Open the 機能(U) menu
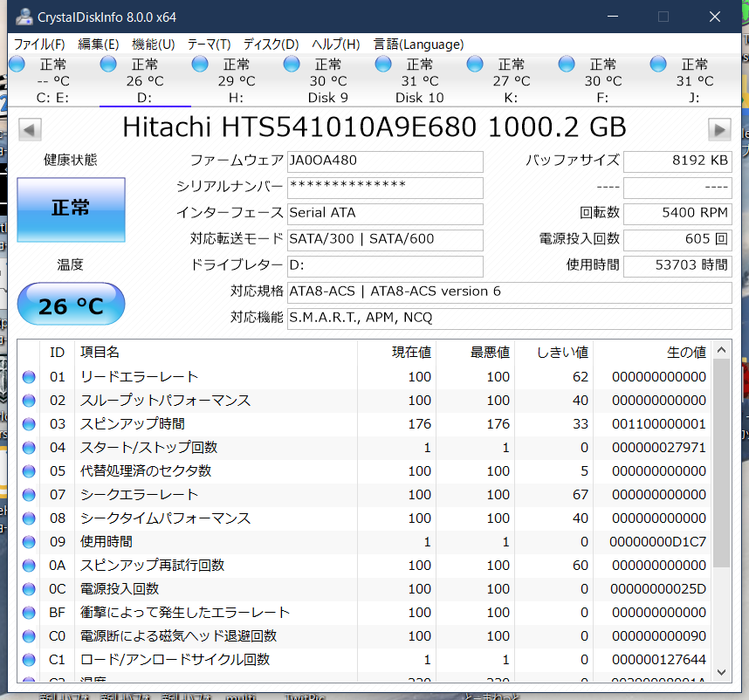749x700 pixels. point(153,45)
